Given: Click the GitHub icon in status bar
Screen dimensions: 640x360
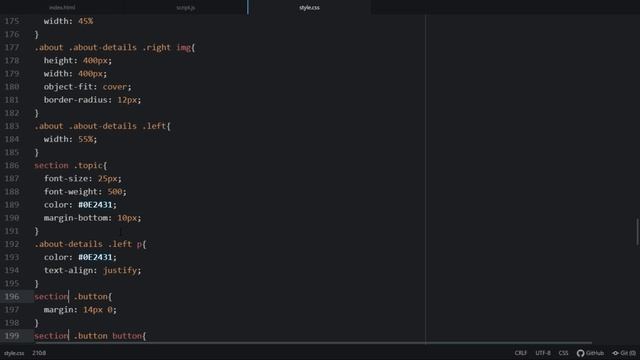Looking at the screenshot, I should (590, 353).
